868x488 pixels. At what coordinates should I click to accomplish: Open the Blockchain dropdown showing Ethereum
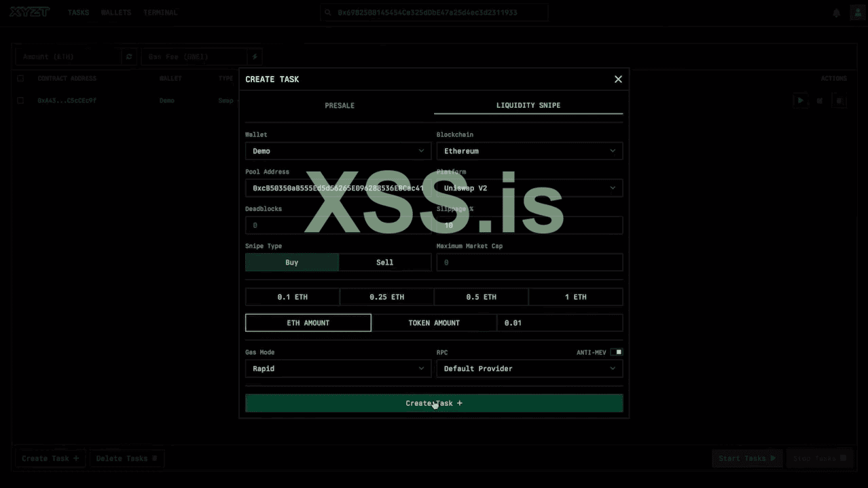[530, 151]
